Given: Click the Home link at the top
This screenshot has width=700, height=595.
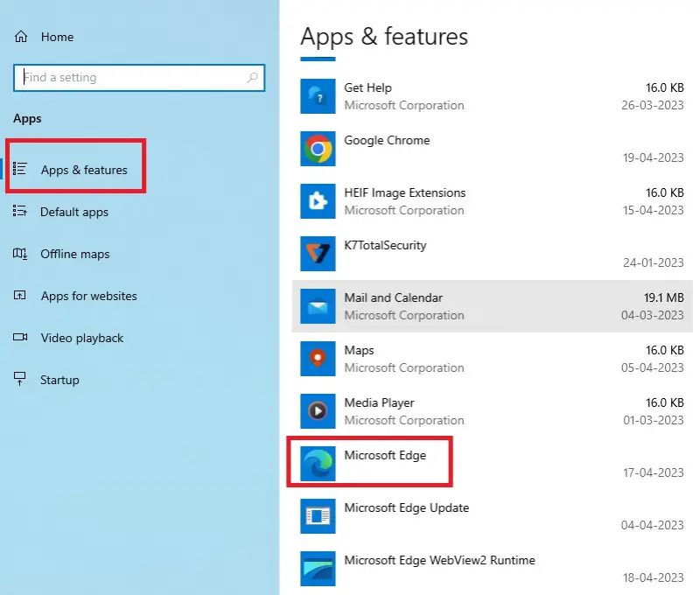Looking at the screenshot, I should point(56,37).
